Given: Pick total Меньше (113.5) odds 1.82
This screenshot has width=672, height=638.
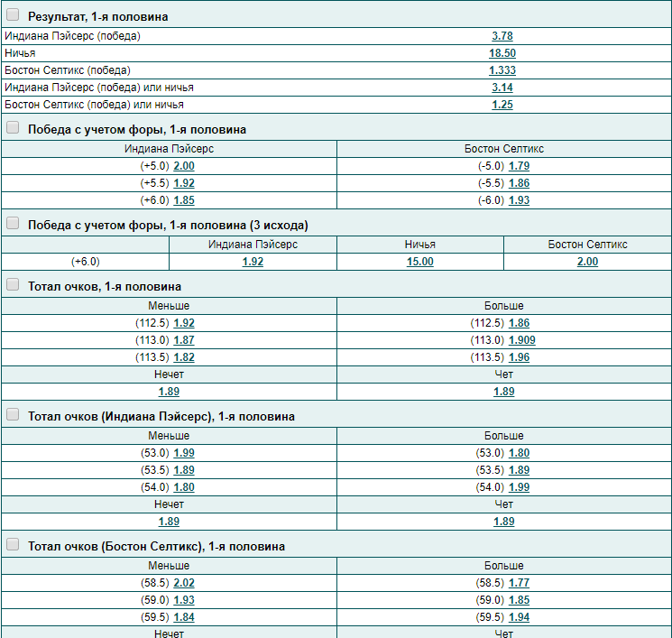Looking at the screenshot, I should pyautogui.click(x=184, y=357).
